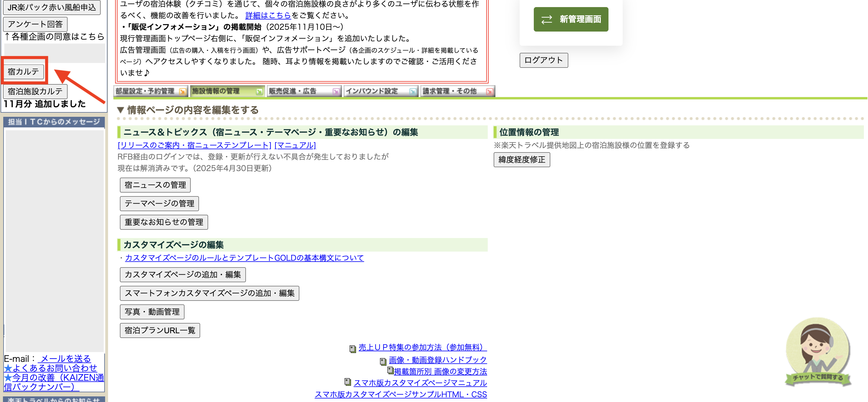868x402 pixels.
Task: Open the 施設情報の管理 tab
Action: pyautogui.click(x=222, y=91)
